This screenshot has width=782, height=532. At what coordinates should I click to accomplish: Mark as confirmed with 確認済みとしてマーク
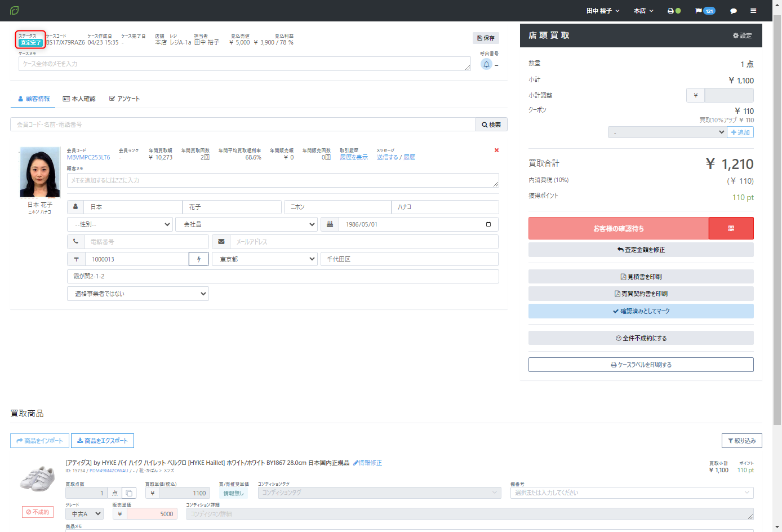pos(641,311)
